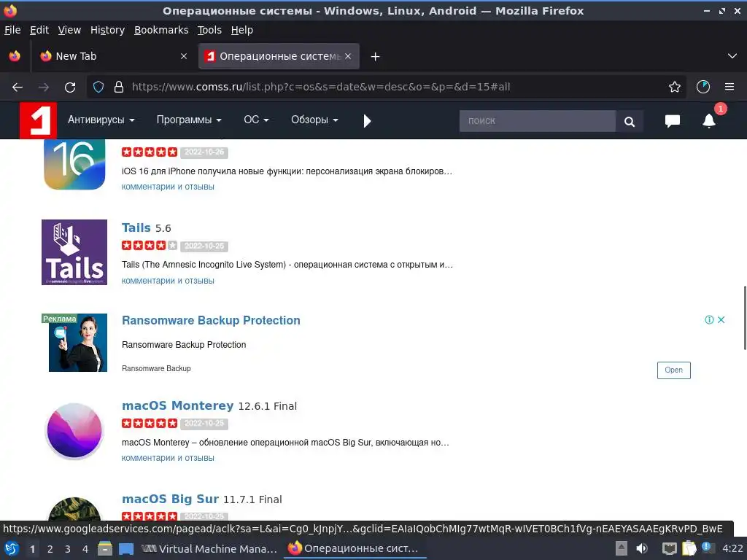Submit the site search with the magnifier icon
This screenshot has height=560, width=747.
point(630,122)
